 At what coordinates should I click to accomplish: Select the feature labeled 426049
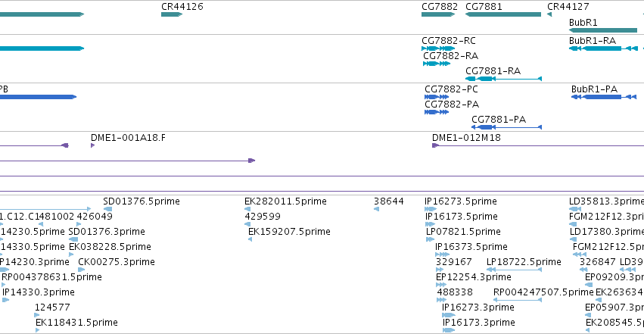79,224
